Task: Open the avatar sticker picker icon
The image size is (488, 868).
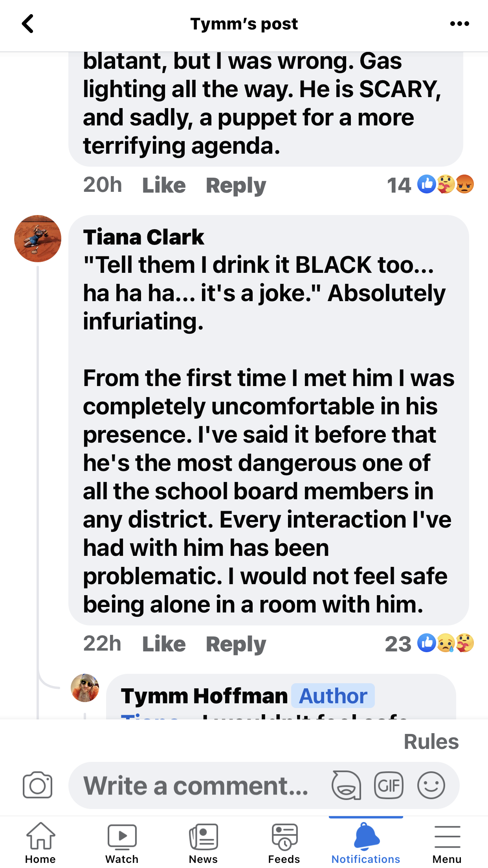Action: [346, 785]
